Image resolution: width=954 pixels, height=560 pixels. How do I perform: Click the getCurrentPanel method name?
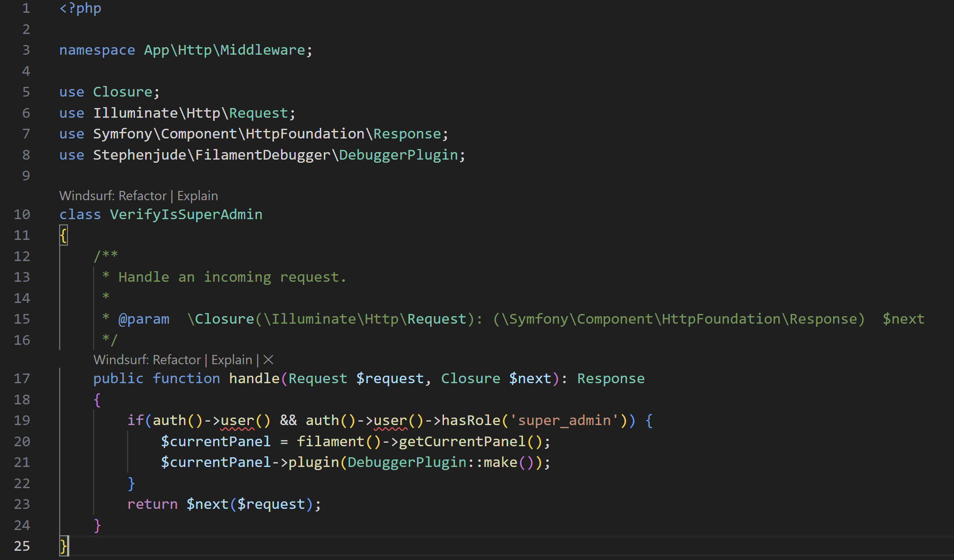click(462, 441)
